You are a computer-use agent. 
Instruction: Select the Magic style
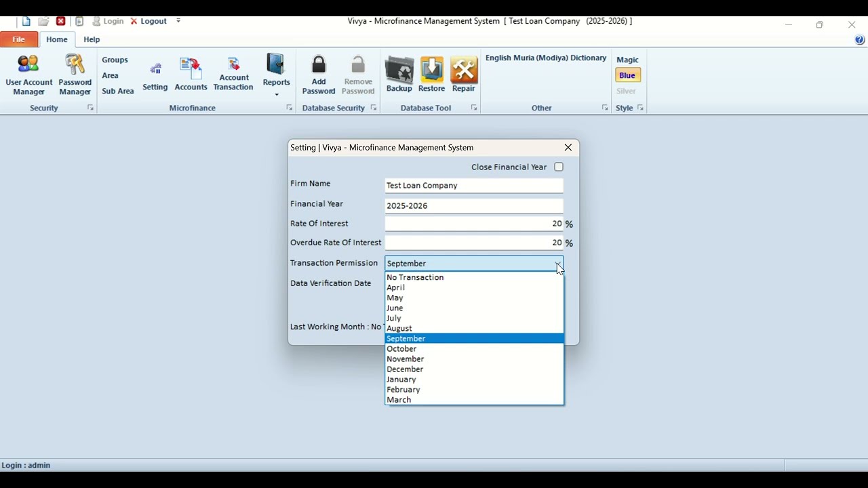[x=627, y=60]
